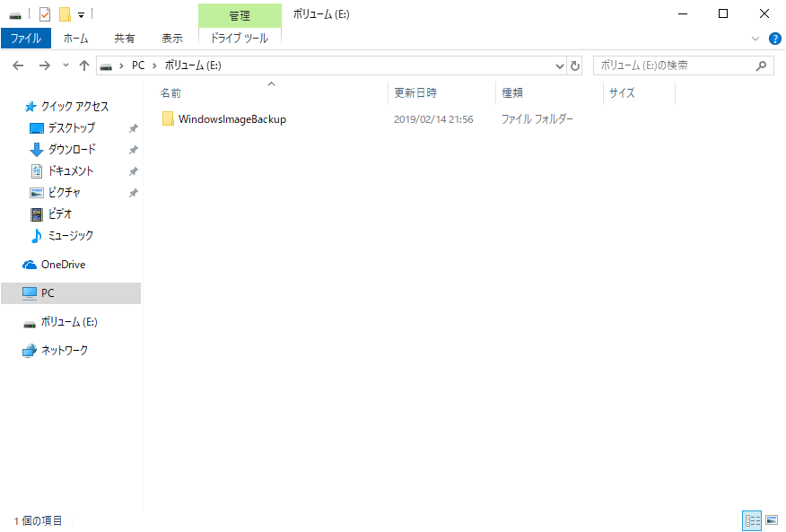The height and width of the screenshot is (532, 786).
Task: Open Help with the question mark icon
Action: click(x=775, y=39)
